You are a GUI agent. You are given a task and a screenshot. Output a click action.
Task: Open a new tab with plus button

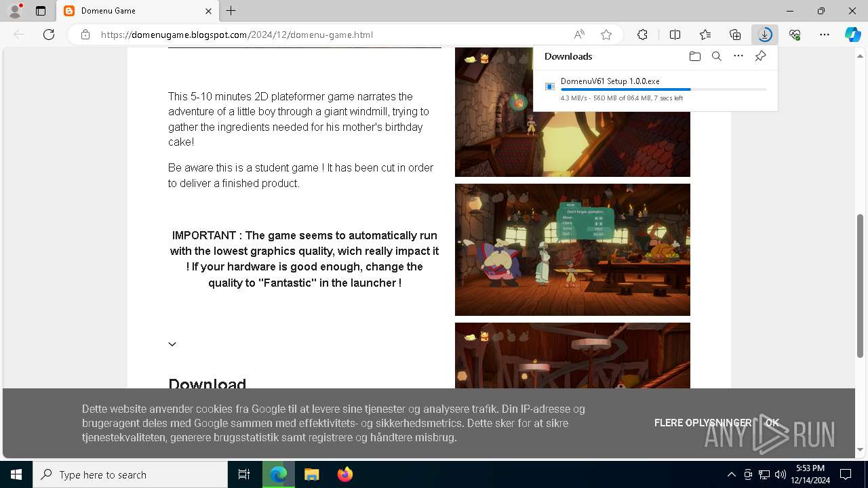pos(231,11)
